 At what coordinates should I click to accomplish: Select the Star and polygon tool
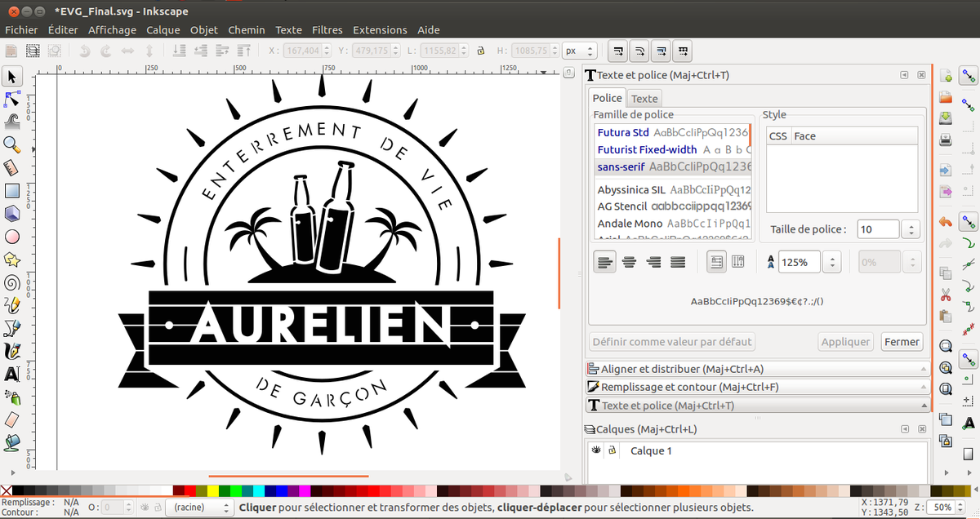(x=12, y=259)
